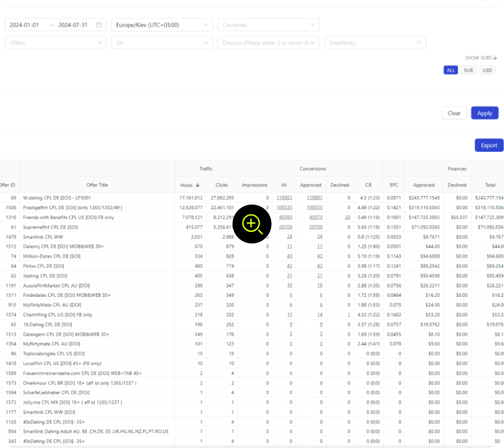Viewport: 504px width, 448px height.
Task: Click Supremeflirt CPL DE [SOI] offer title
Action: coord(51,227)
